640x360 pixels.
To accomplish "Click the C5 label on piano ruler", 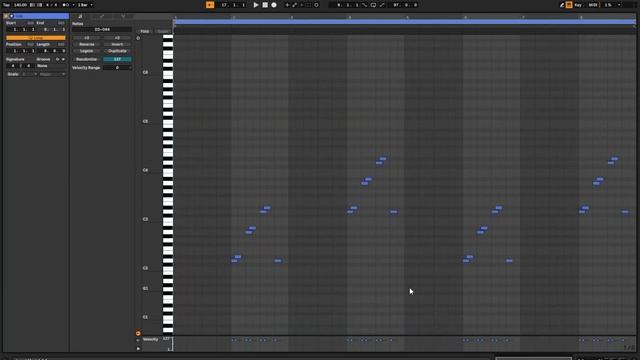I will 145,121.
